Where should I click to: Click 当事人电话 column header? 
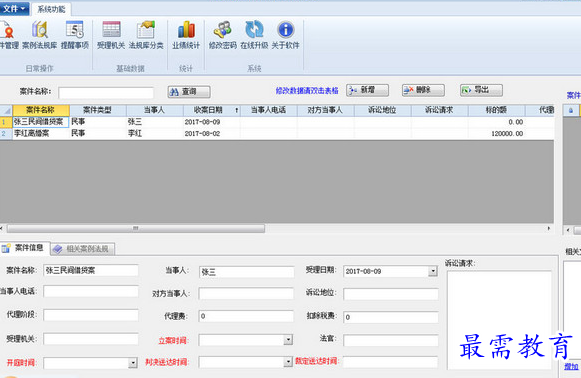[269, 110]
